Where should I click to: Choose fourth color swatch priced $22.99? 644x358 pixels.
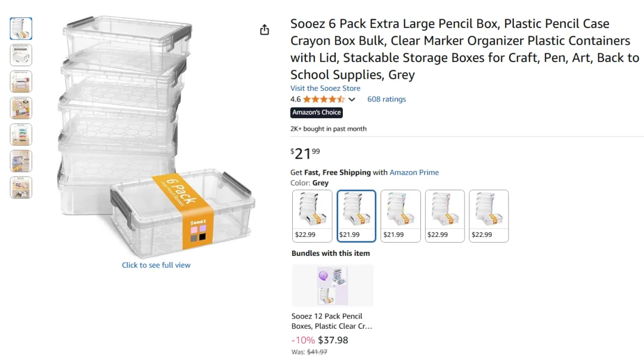tap(445, 216)
